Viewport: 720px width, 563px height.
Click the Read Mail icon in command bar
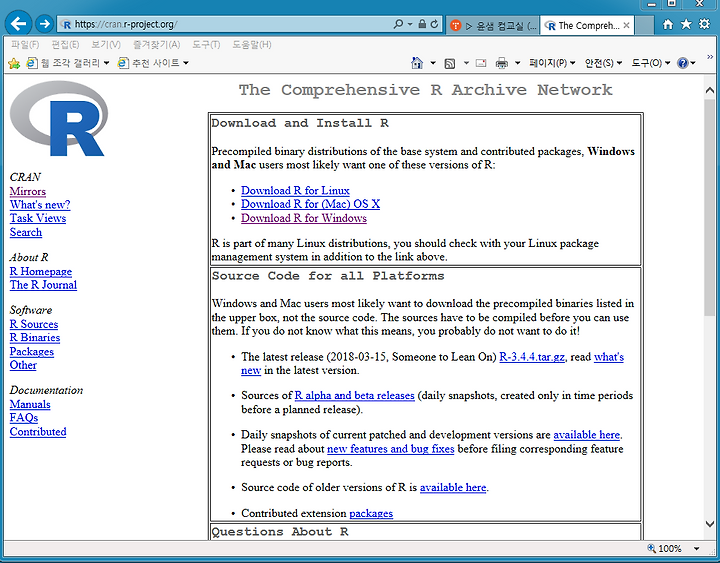(x=481, y=63)
